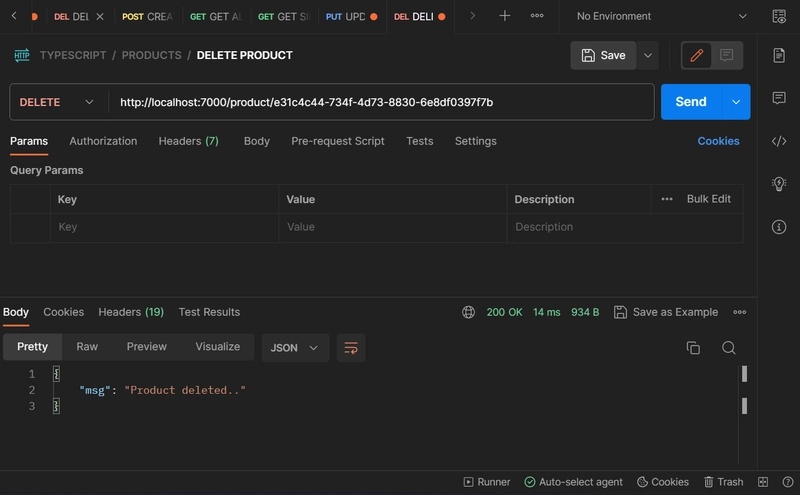Switch to the POST CREA tab

147,16
